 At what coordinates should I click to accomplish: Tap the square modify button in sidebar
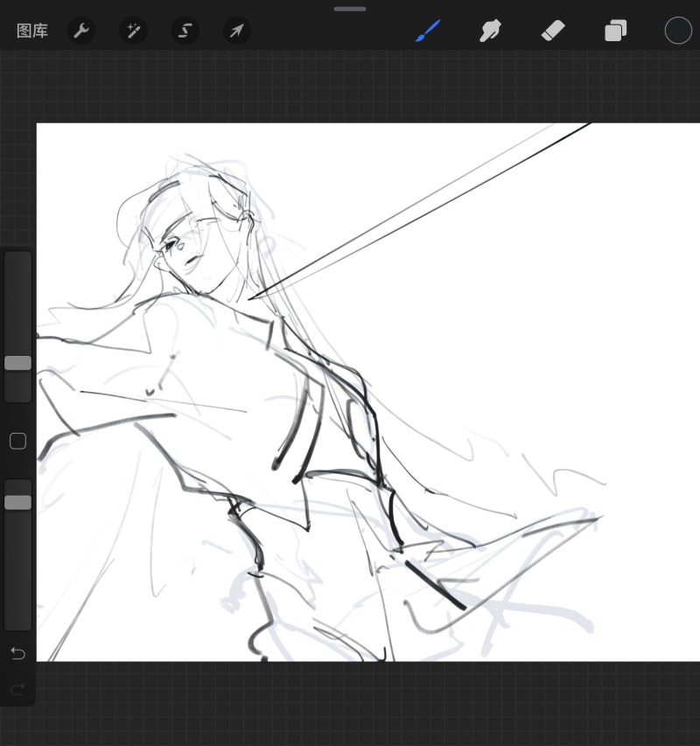pyautogui.click(x=18, y=441)
